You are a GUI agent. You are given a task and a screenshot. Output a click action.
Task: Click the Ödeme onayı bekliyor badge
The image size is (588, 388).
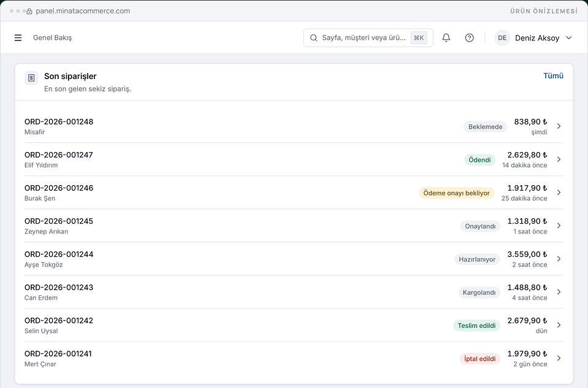pos(456,193)
